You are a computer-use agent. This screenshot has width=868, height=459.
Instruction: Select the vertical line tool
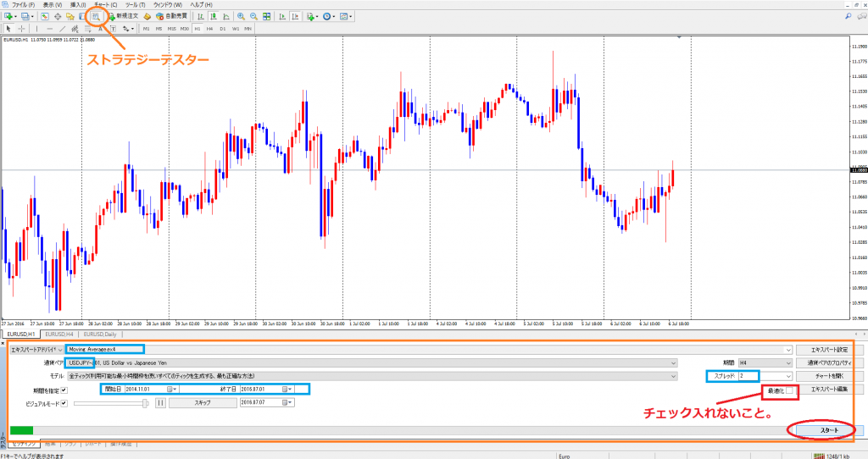pos(36,28)
